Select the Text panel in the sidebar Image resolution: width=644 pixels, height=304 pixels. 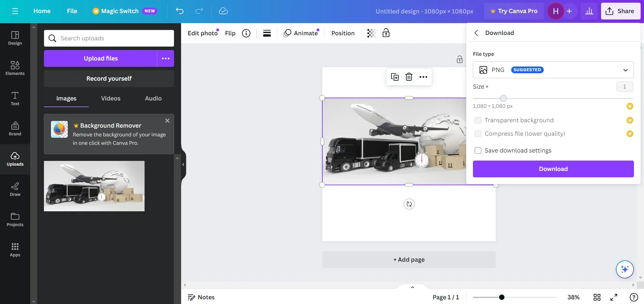[15, 98]
